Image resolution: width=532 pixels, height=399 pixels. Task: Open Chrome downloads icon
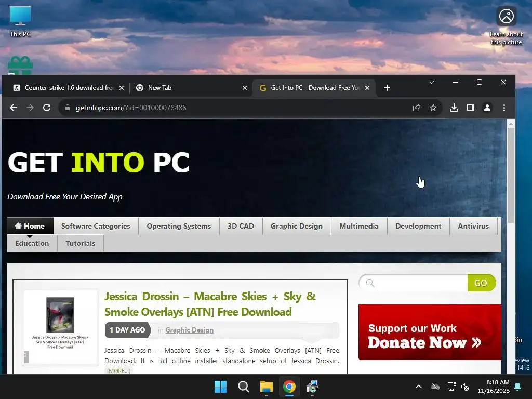(x=454, y=108)
